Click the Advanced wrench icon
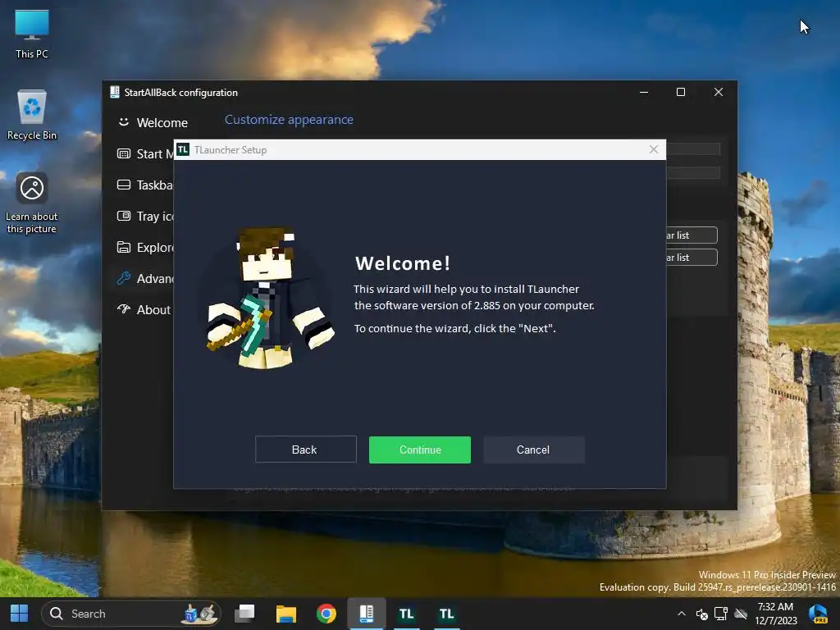Screen dimensions: 840x630 coord(124,278)
